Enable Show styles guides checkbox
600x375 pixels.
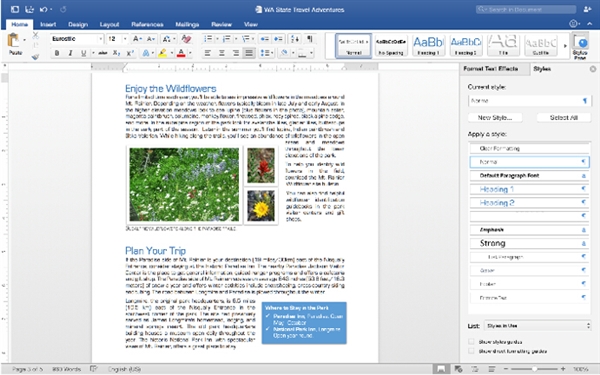(x=471, y=341)
